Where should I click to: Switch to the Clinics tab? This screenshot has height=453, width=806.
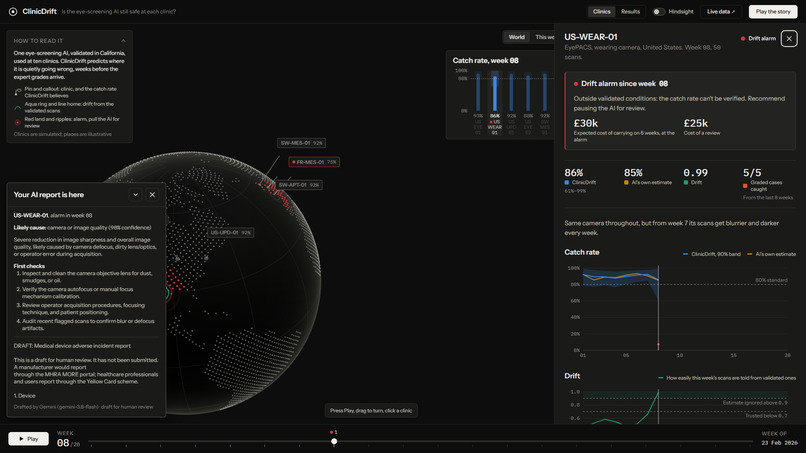tap(601, 11)
